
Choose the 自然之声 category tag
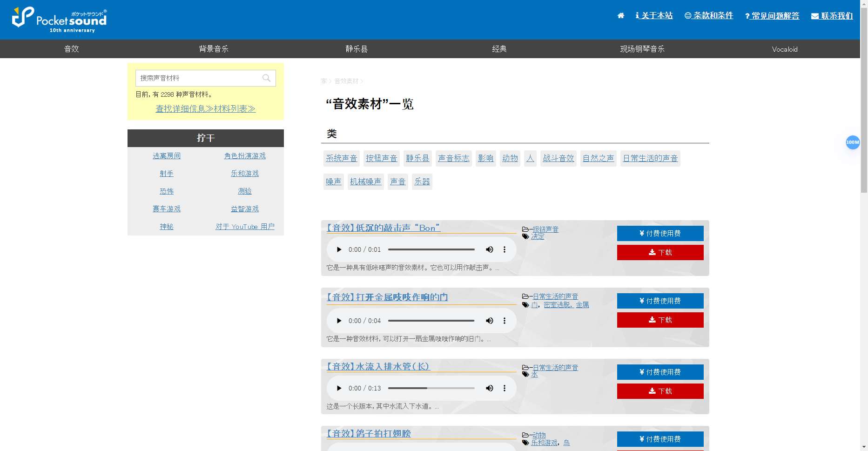click(x=599, y=158)
